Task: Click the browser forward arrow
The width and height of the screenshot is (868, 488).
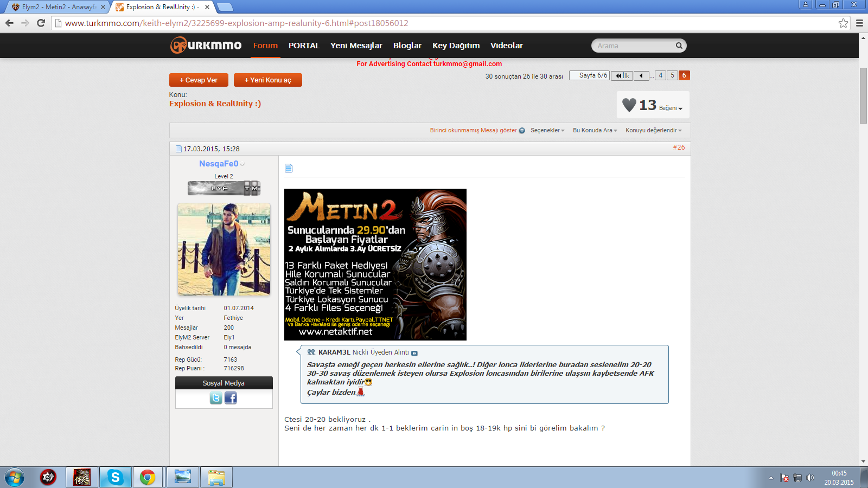Action: pyautogui.click(x=25, y=23)
